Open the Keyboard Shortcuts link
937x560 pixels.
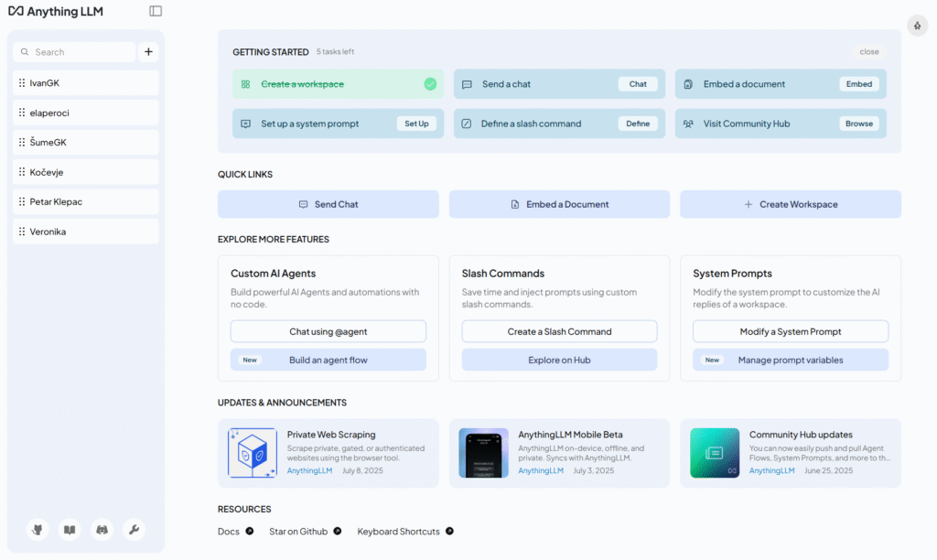pyautogui.click(x=398, y=532)
